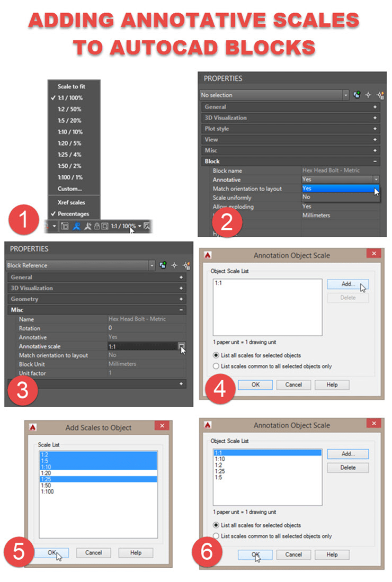
Task: Select 'List all scales' radio in five-scale dialog
Action: click(216, 525)
